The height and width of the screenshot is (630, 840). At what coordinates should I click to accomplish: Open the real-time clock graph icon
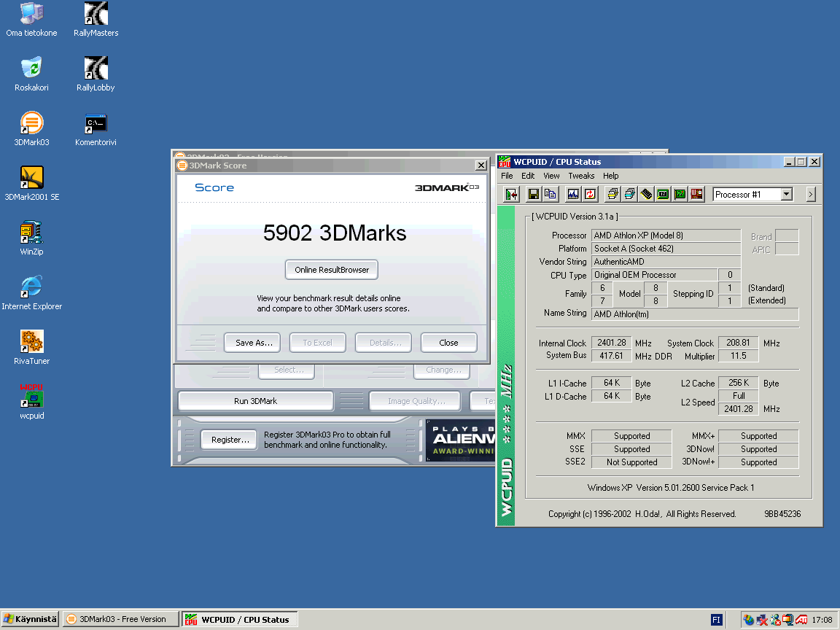click(x=572, y=194)
